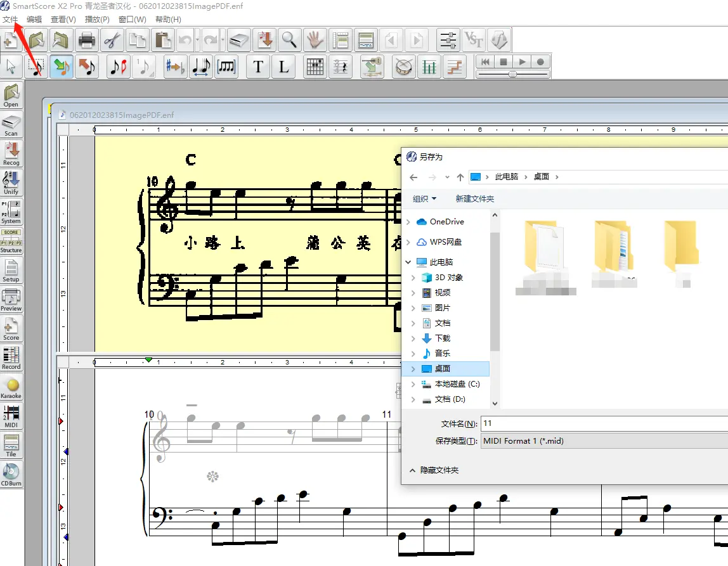Click the 文件名 input field
The height and width of the screenshot is (566, 728).
click(x=604, y=423)
